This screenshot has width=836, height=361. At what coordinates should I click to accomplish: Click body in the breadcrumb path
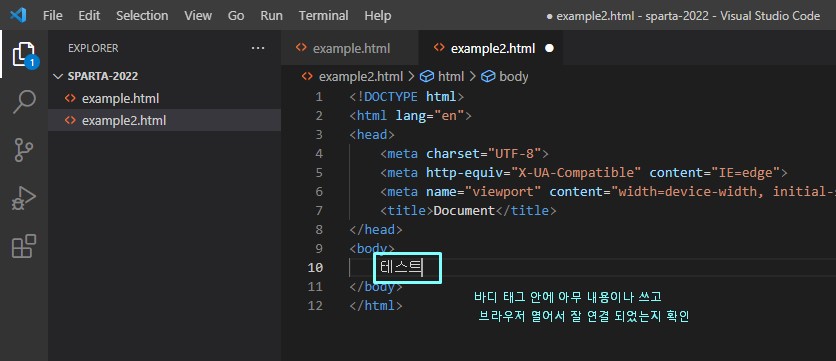[513, 77]
